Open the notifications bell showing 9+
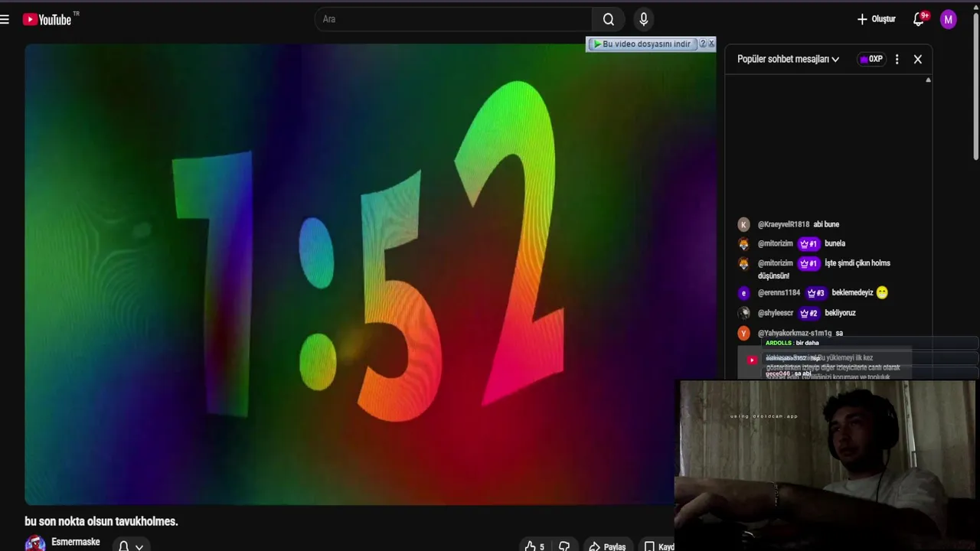 click(x=920, y=19)
